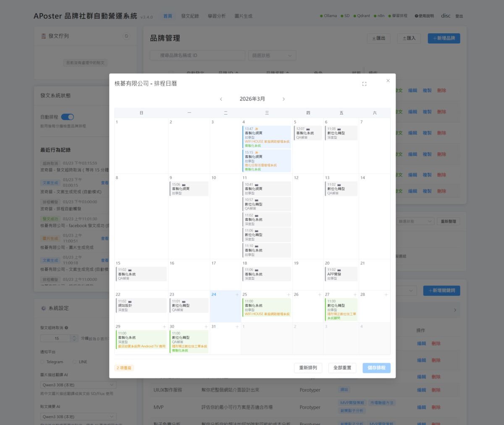Open 查看 link for 圖片生成 log

(105, 239)
